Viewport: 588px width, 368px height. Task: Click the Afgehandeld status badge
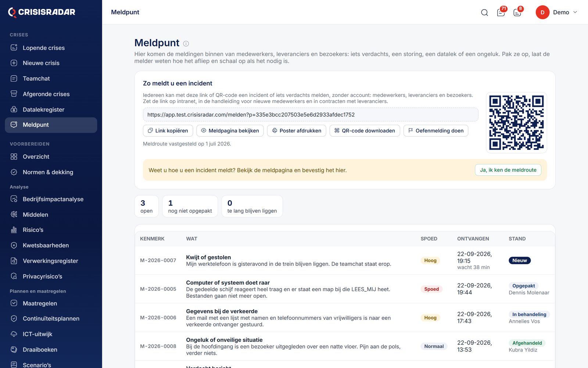click(x=527, y=343)
